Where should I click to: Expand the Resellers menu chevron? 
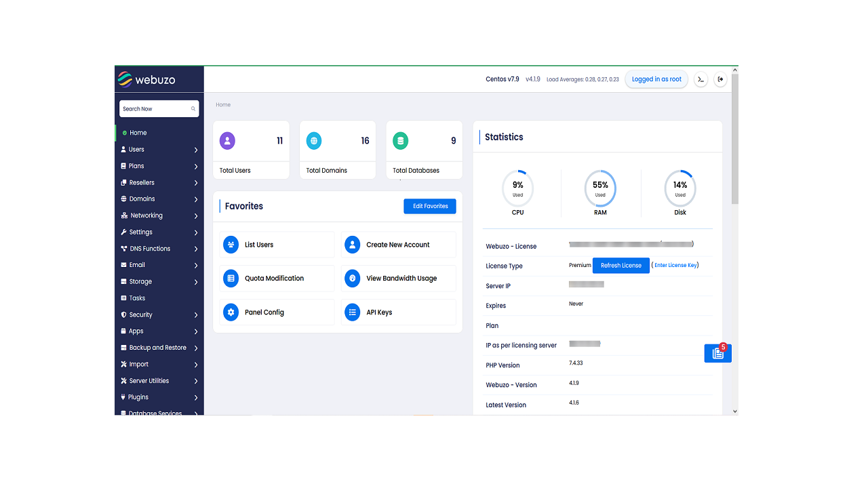pyautogui.click(x=196, y=183)
